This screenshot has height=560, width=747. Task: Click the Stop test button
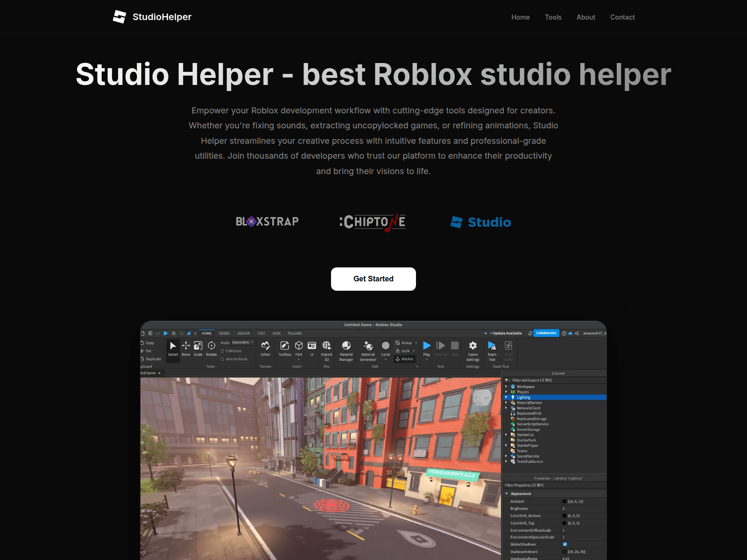[455, 349]
